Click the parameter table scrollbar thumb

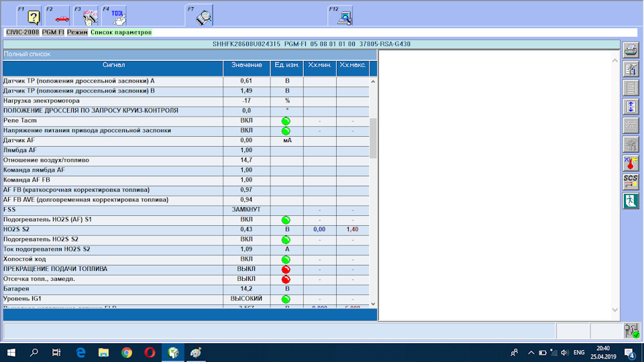(373, 138)
